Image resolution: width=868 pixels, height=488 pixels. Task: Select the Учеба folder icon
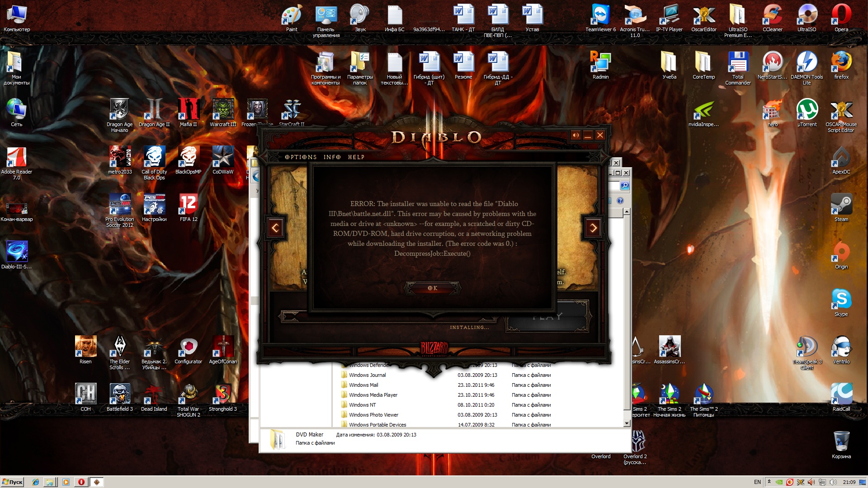click(x=669, y=66)
